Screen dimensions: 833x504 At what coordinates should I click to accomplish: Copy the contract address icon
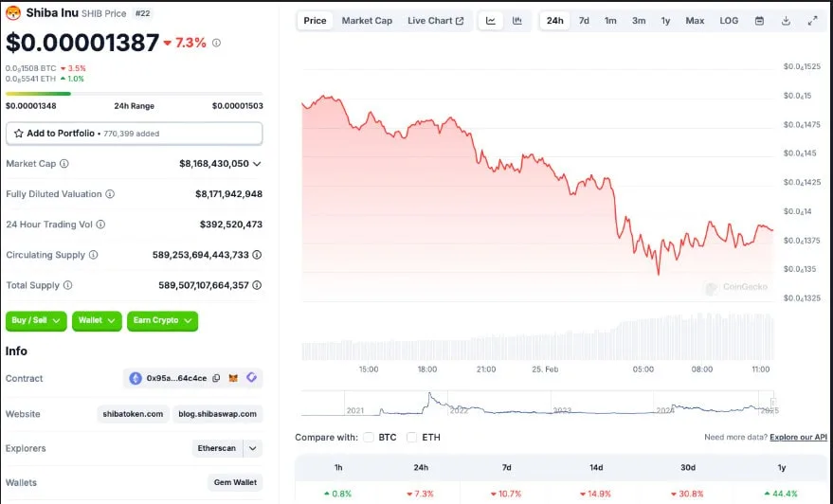216,378
